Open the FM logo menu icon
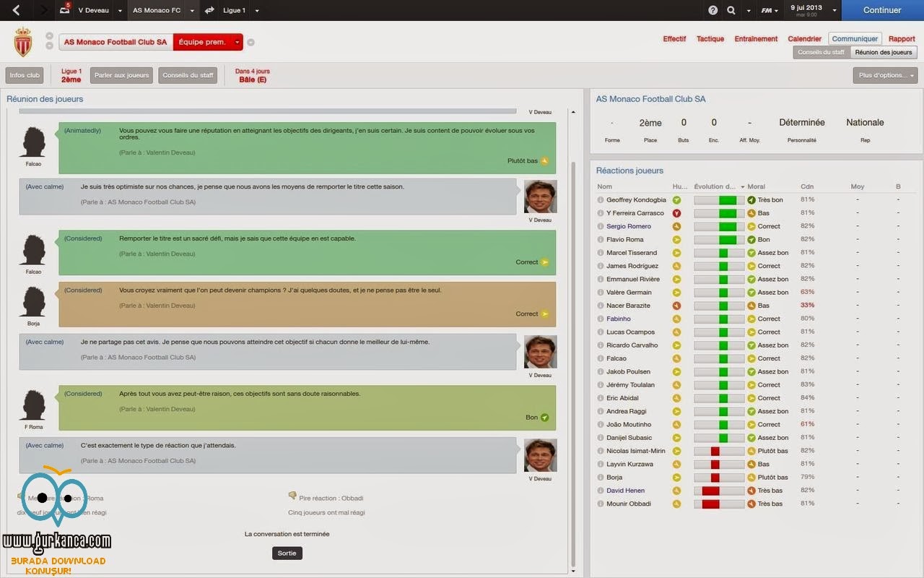 766,10
